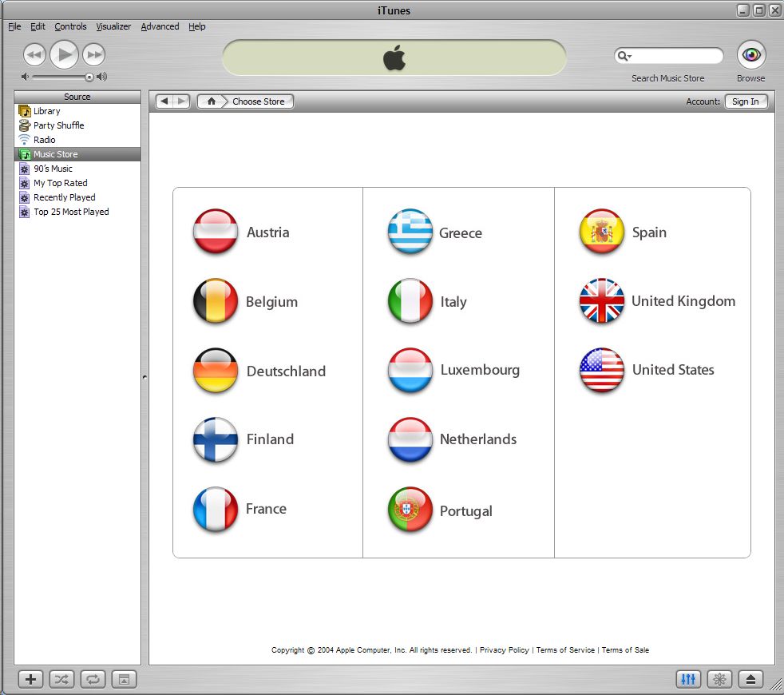
Task: Go forward in store navigation
Action: coord(181,101)
